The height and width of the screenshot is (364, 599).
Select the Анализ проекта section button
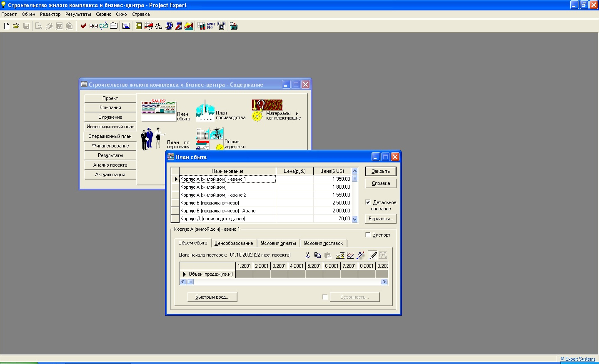[x=110, y=165]
